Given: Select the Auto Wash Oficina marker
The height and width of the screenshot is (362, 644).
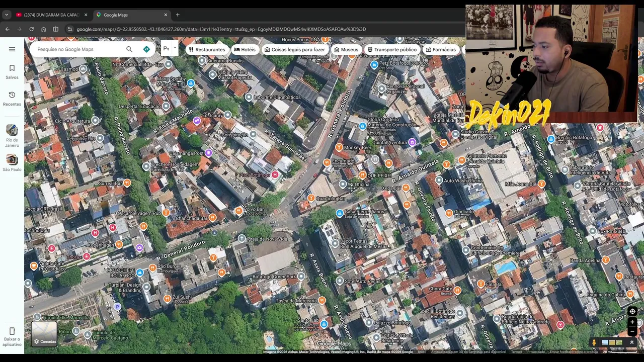Looking at the screenshot, I should 439,180.
